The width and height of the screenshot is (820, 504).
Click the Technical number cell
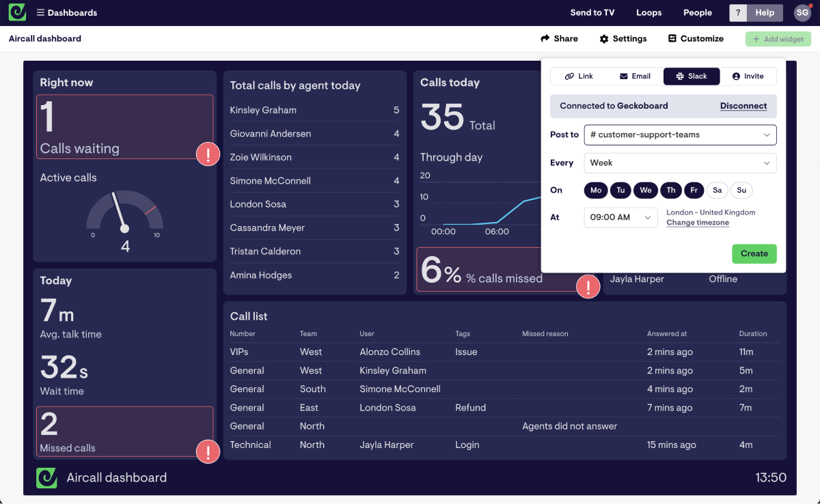251,445
